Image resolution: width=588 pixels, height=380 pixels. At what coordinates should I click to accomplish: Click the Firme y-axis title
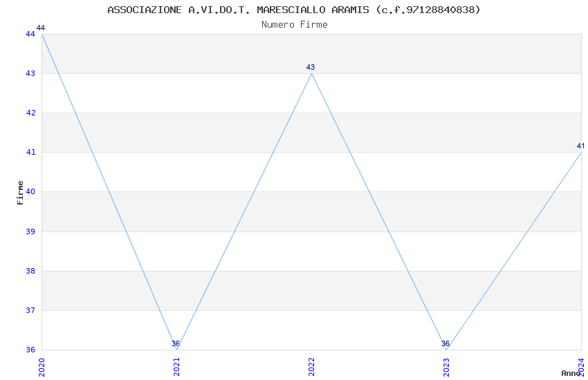point(21,193)
